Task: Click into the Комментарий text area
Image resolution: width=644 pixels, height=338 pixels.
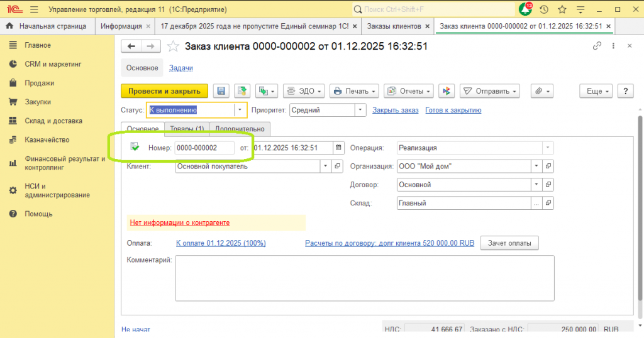Action: click(365, 278)
